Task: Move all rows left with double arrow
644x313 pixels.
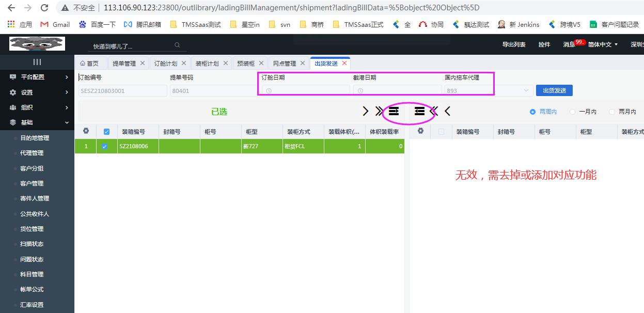Action: click(434, 111)
